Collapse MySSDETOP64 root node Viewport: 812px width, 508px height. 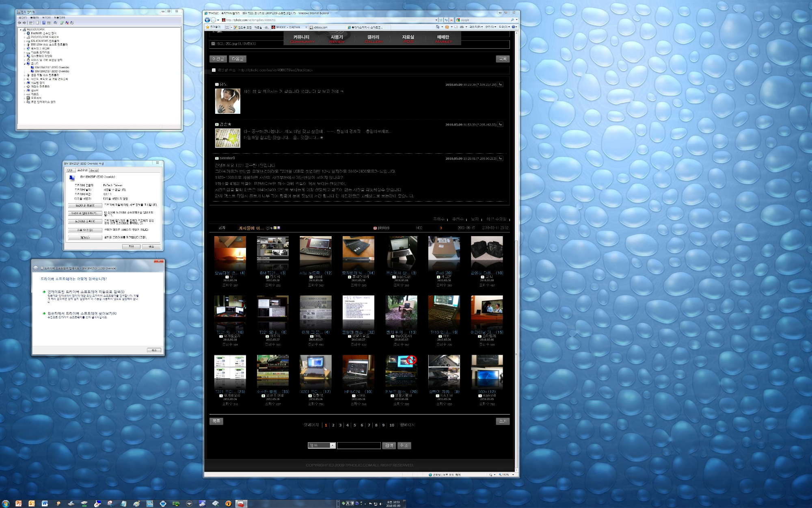pos(20,29)
